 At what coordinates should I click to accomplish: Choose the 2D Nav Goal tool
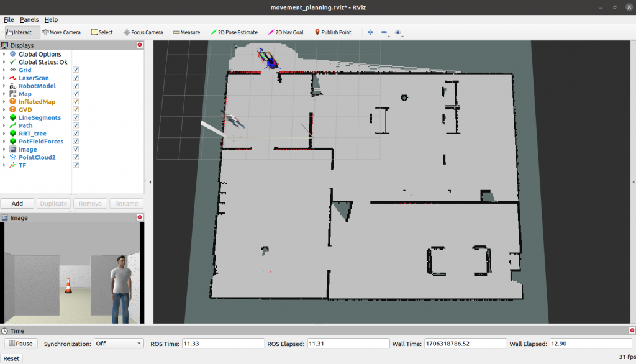click(x=286, y=32)
